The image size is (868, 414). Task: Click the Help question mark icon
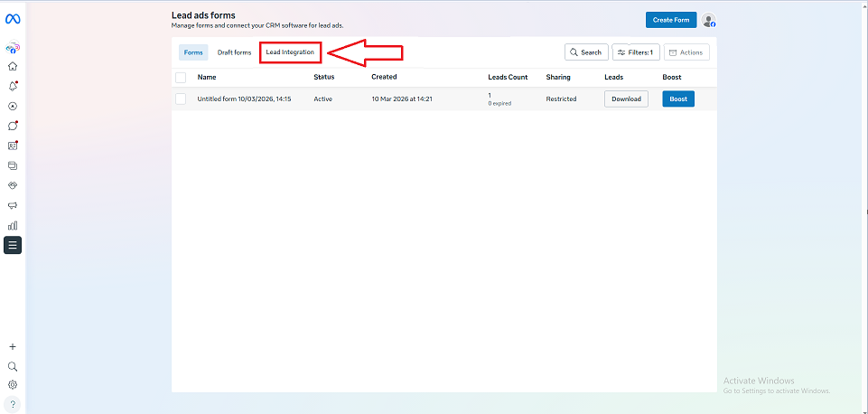[x=13, y=404]
